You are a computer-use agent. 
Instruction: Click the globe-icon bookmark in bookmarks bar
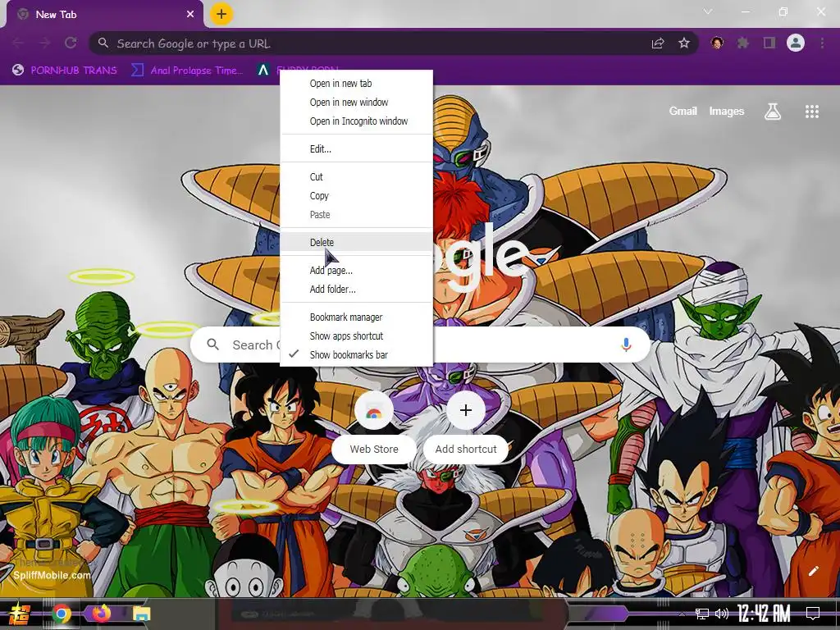pyautogui.click(x=65, y=71)
